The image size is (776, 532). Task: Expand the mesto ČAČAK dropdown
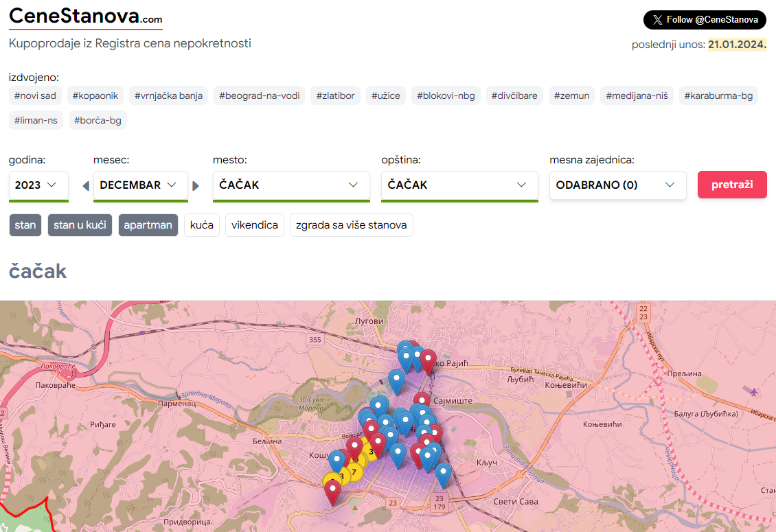[291, 185]
